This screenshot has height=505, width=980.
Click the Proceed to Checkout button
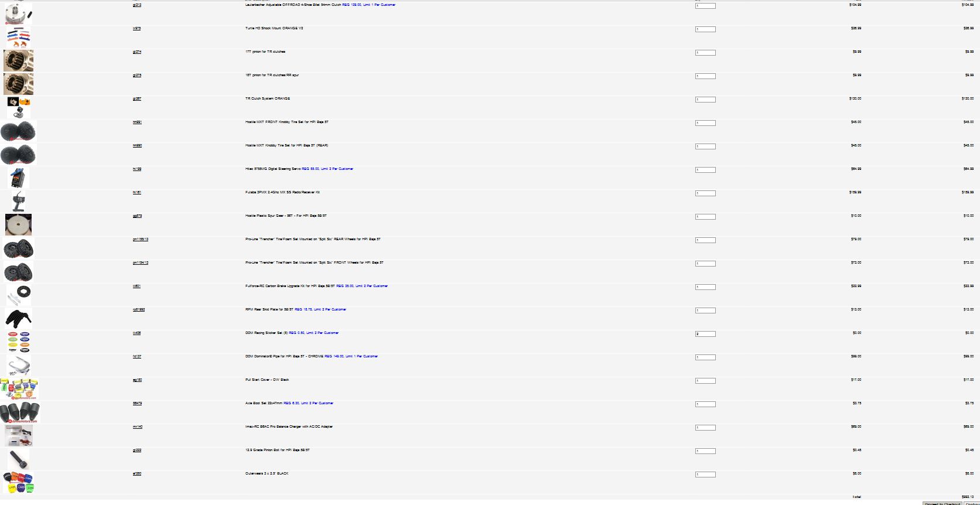(x=943, y=503)
